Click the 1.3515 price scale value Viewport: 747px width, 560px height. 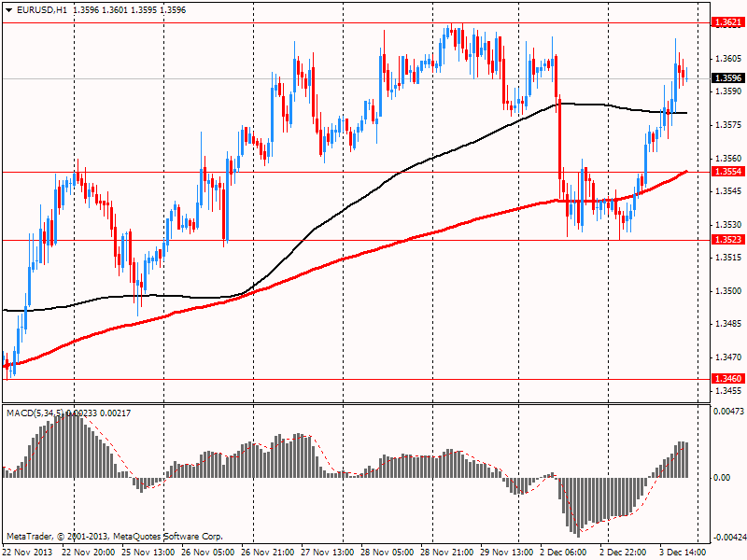[x=728, y=258]
